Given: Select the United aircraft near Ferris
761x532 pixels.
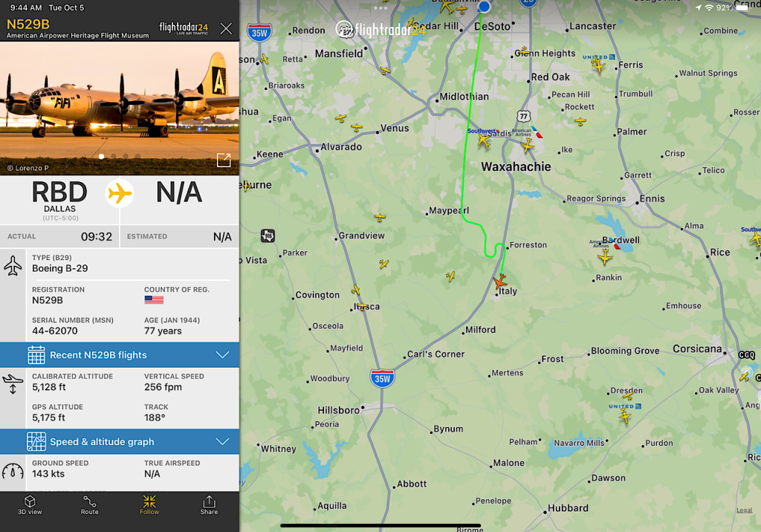Looking at the screenshot, I should click(599, 66).
